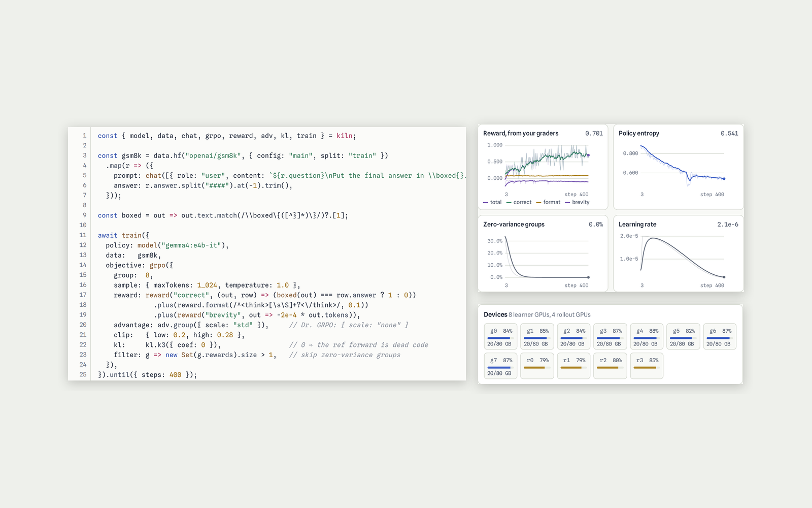Open the g2 GPU card
Image resolution: width=812 pixels, height=508 pixels.
point(573,337)
